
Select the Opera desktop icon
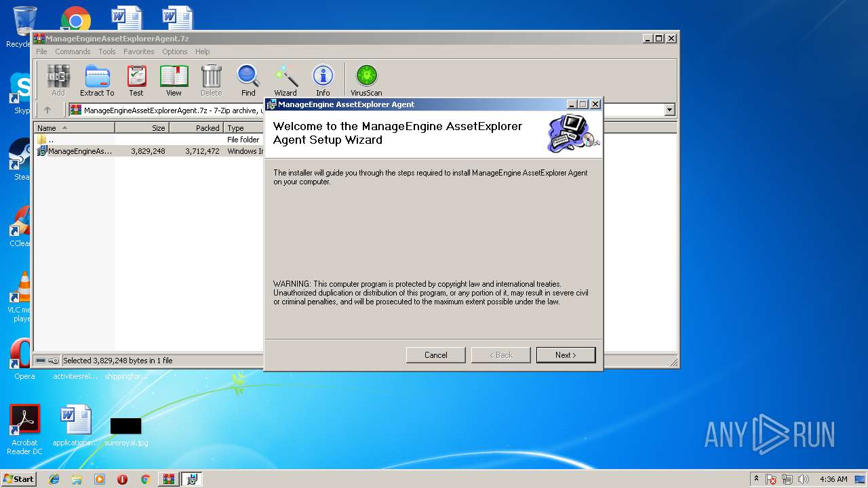pyautogui.click(x=22, y=359)
